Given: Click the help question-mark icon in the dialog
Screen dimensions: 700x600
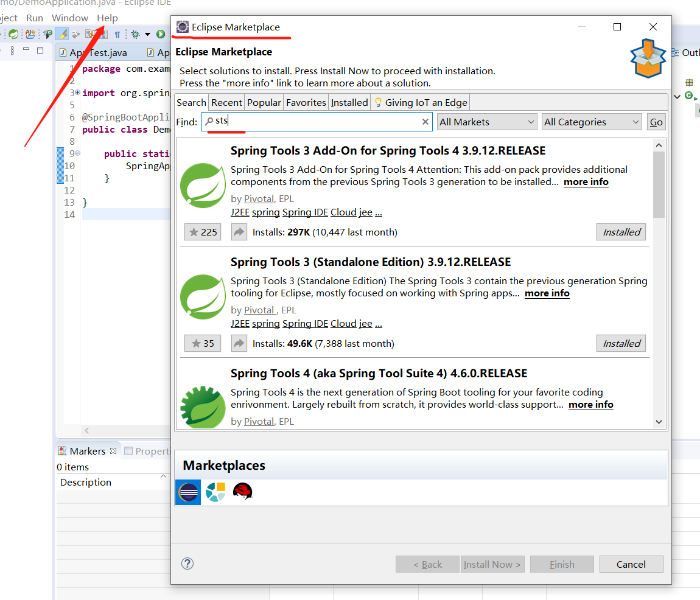Looking at the screenshot, I should pyautogui.click(x=187, y=563).
